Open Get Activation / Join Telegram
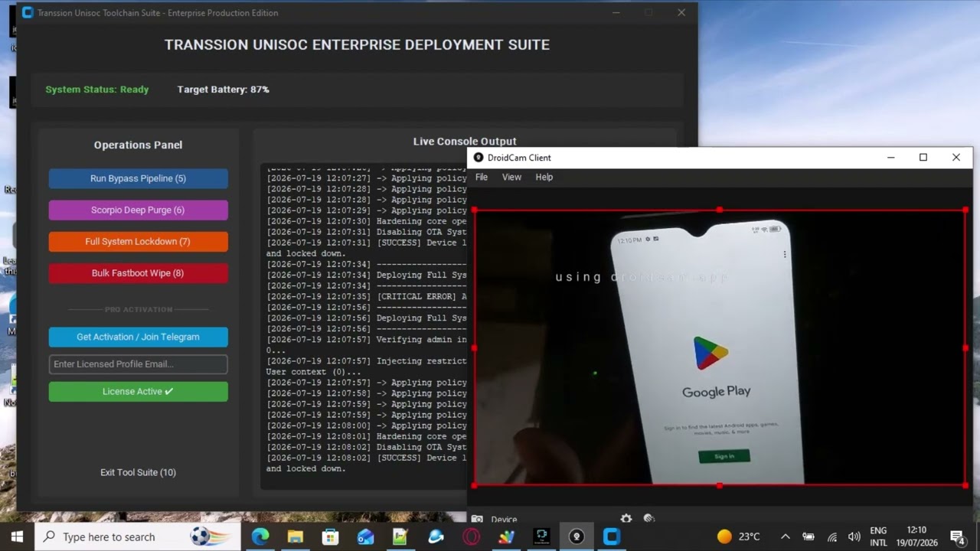980x551 pixels. [138, 337]
